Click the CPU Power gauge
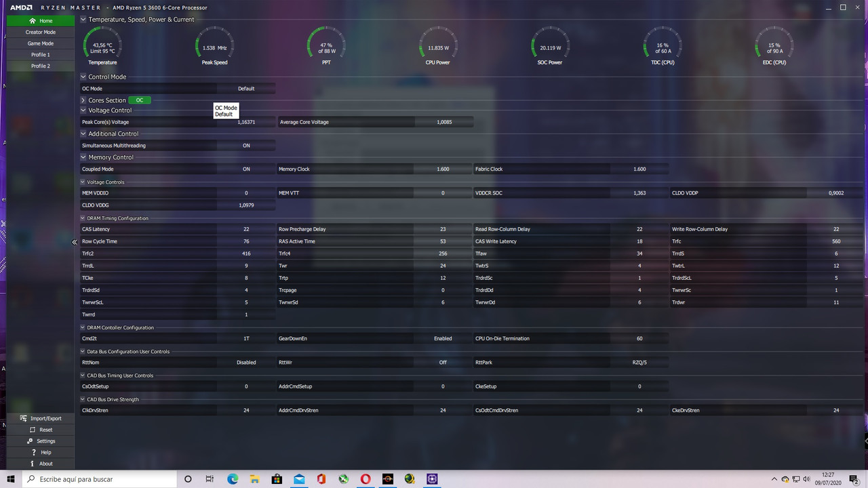 click(x=438, y=46)
